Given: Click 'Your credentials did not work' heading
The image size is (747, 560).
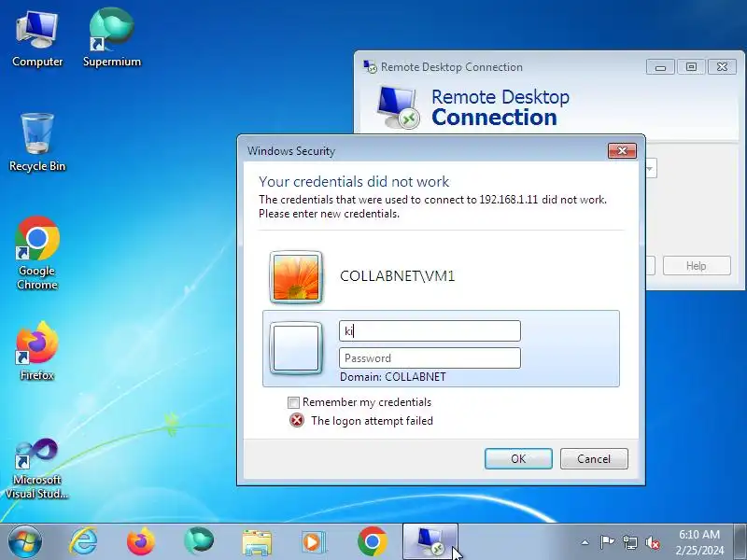Looking at the screenshot, I should coord(354,181).
